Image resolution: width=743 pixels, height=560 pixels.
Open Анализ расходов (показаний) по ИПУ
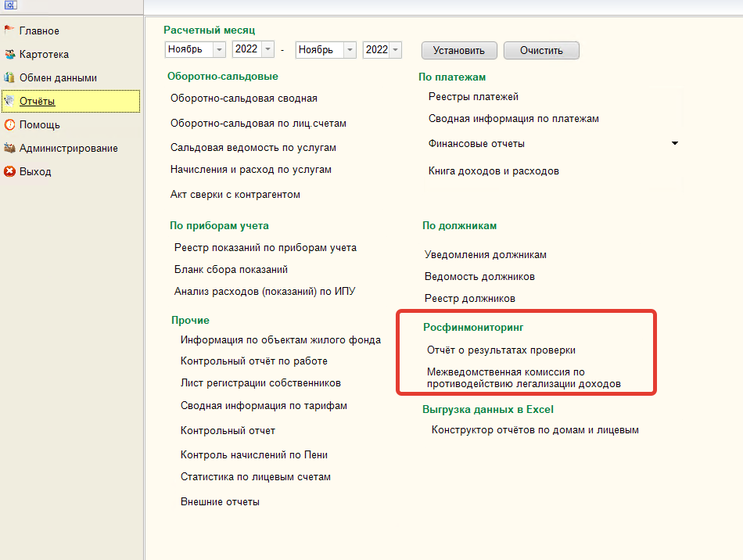tap(265, 292)
